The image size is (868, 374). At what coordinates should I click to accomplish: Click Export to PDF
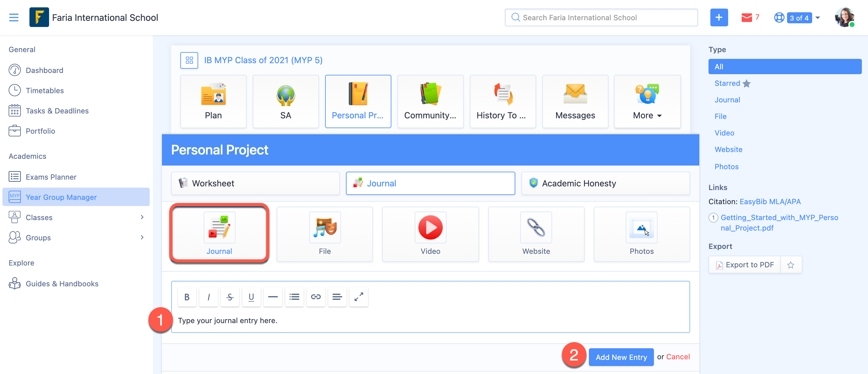coord(744,265)
